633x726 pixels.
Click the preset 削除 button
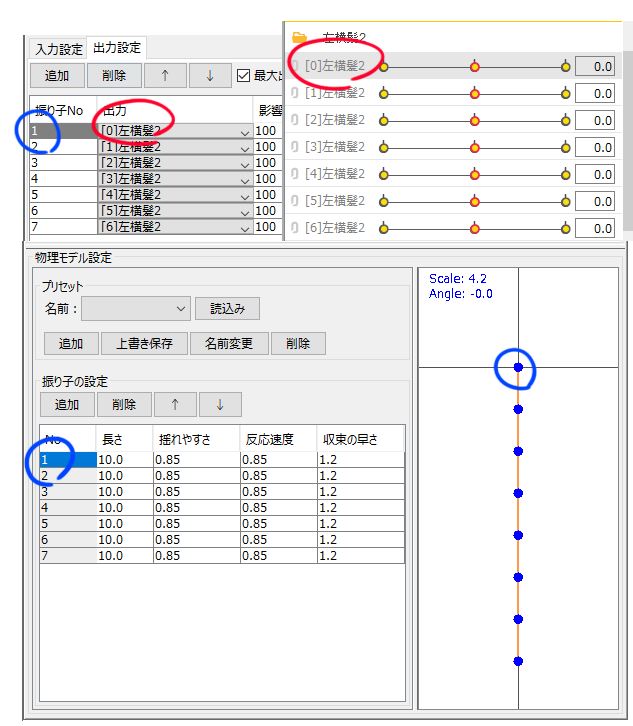coord(298,344)
